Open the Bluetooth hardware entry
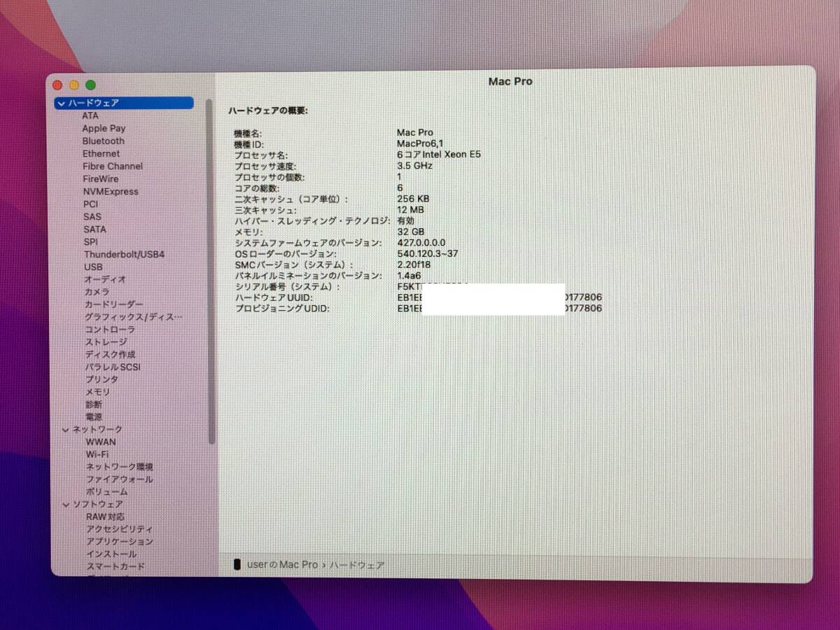This screenshot has width=840, height=630. coord(103,141)
